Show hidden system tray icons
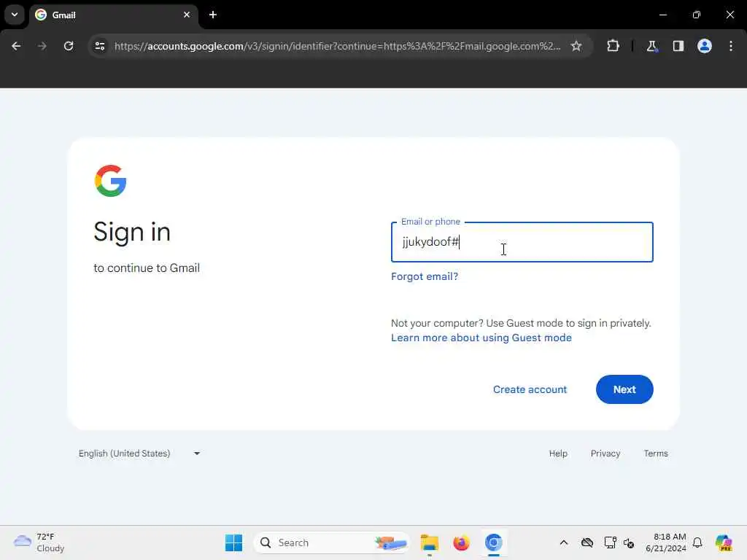This screenshot has height=560, width=747. 564,542
